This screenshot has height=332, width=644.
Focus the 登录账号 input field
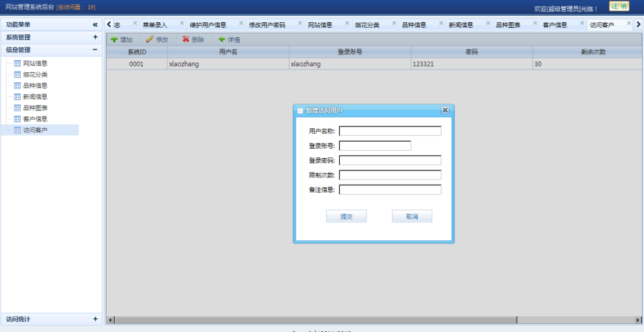[x=375, y=146]
